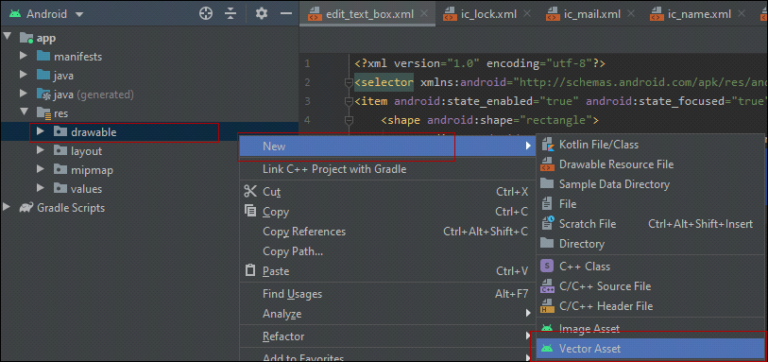Viewport: 768px width, 362px height.
Task: Open project panel gear settings
Action: point(262,14)
